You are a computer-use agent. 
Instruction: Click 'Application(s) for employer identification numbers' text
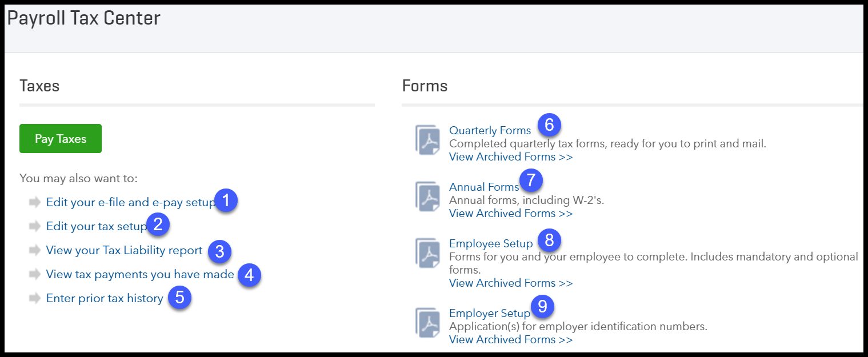578,327
